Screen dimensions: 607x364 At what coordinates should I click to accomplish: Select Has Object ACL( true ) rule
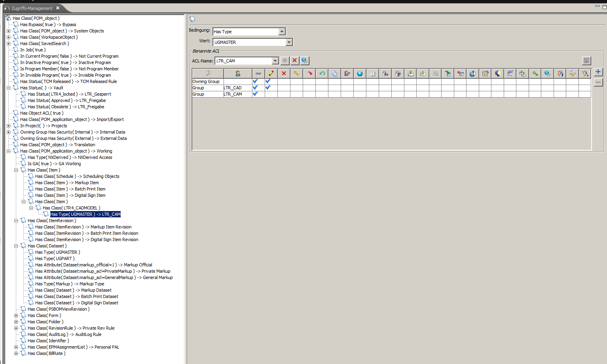point(42,113)
